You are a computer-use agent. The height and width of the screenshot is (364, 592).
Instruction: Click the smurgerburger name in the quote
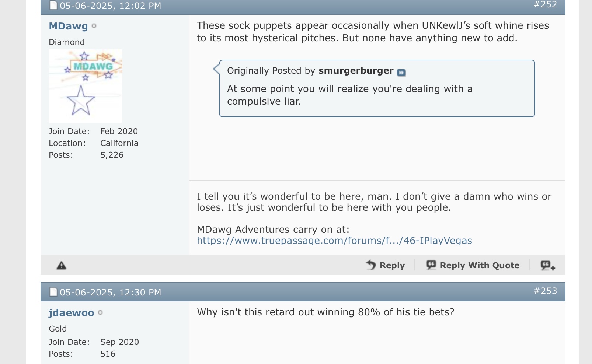tap(356, 71)
